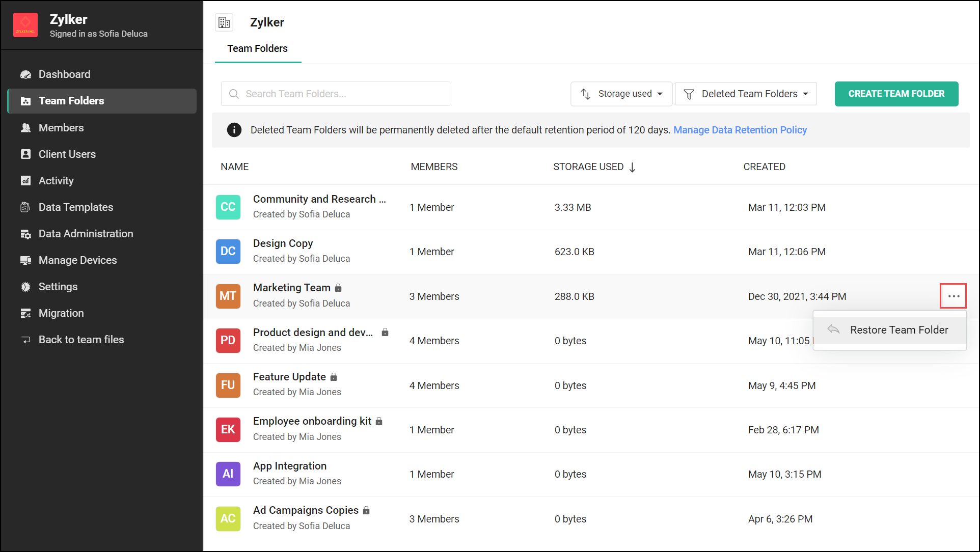Open the three-dot menu for Marketing Team
980x552 pixels.
point(953,296)
